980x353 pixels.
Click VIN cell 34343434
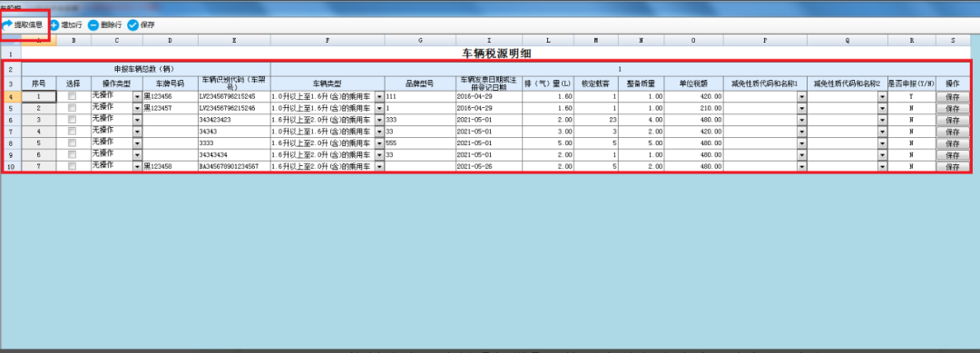(x=234, y=155)
